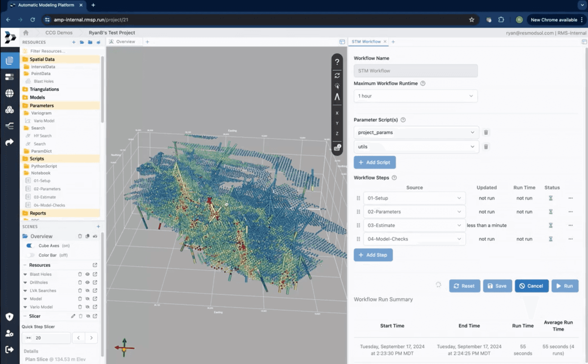Open the Maximum Workflow Runtime dropdown
The height and width of the screenshot is (364, 588).
(415, 96)
